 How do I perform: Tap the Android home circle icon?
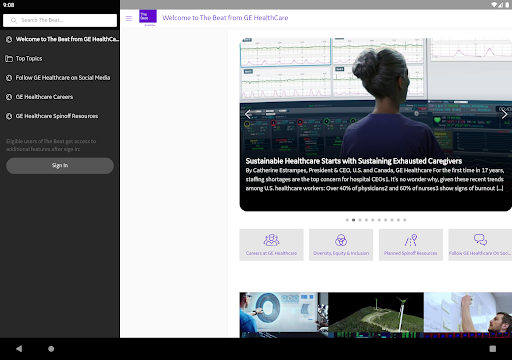coord(51,349)
